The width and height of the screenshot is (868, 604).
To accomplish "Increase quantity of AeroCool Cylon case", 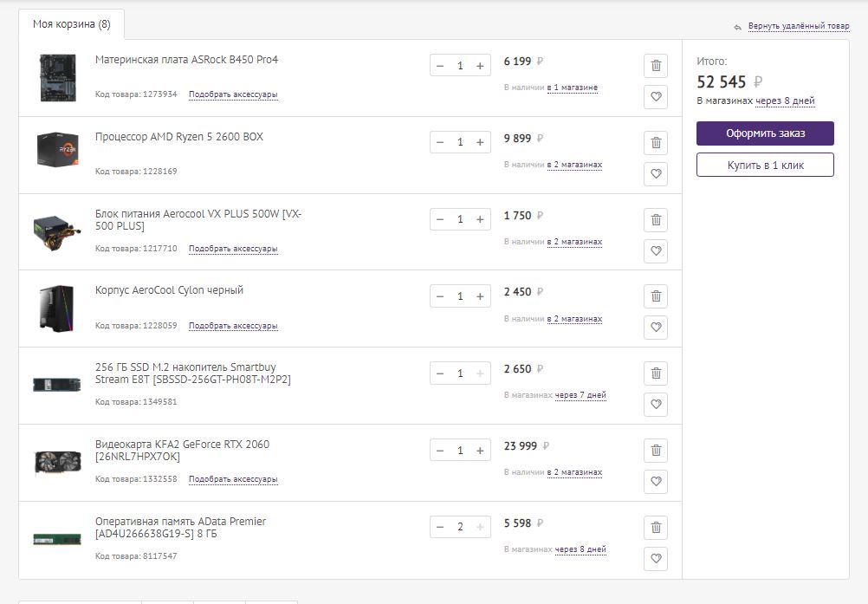I will coord(480,296).
